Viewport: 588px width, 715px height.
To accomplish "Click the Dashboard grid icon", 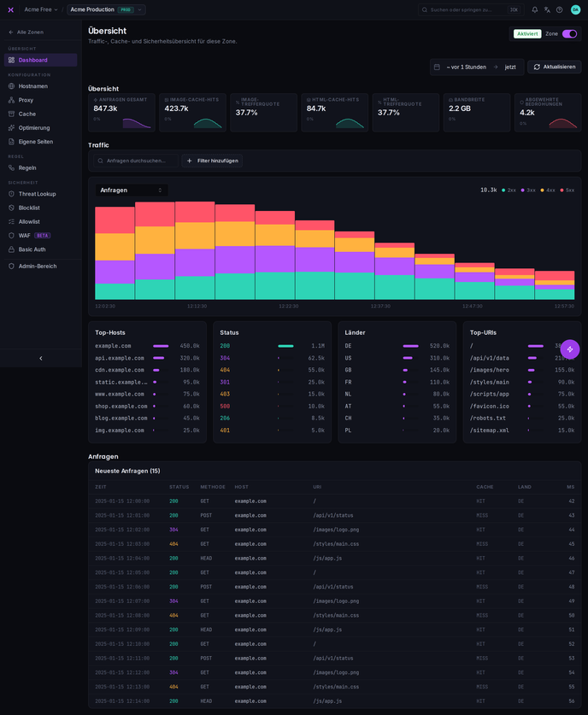I will point(11,60).
